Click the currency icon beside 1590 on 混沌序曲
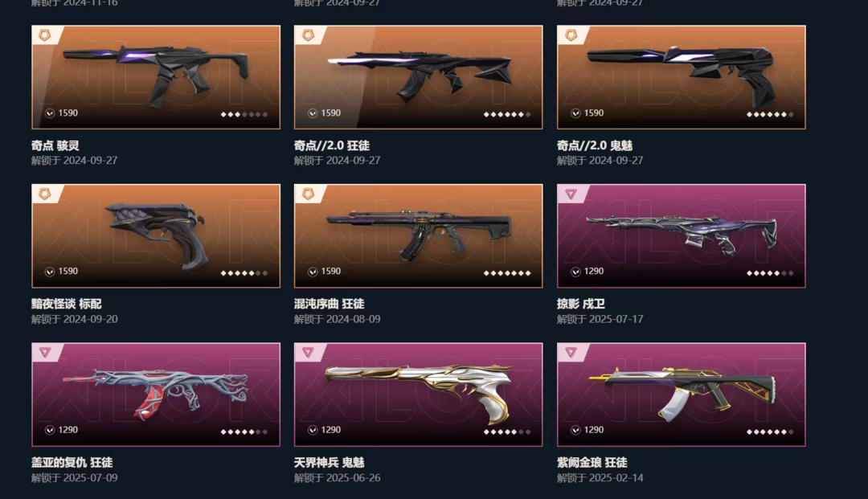The height and width of the screenshot is (499, 868). pyautogui.click(x=313, y=272)
